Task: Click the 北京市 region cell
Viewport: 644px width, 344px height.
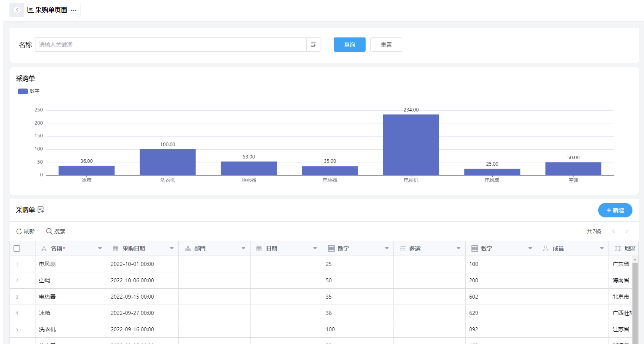Action: click(x=621, y=297)
